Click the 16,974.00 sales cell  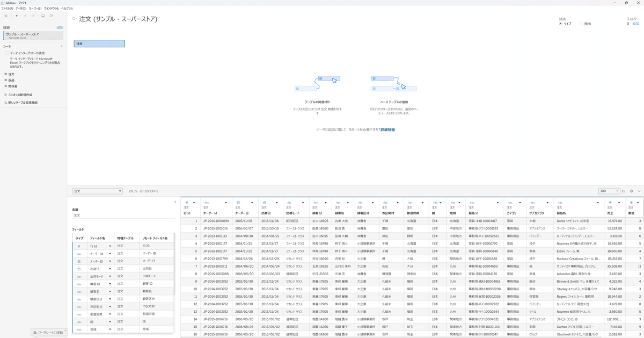tap(615, 220)
